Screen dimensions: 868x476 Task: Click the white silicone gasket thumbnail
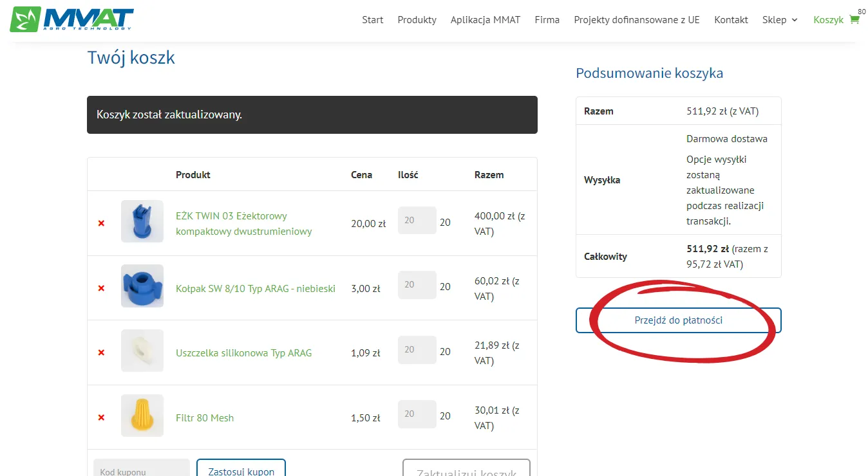(142, 351)
